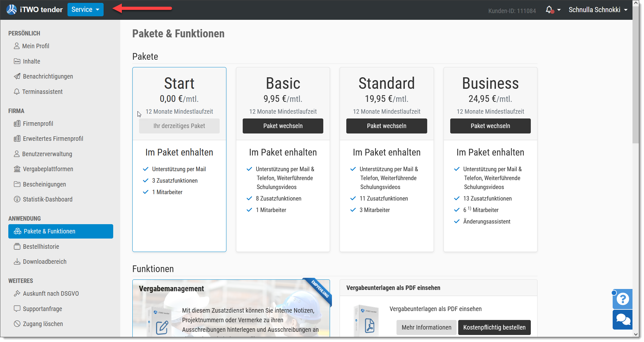Select Pakete & Funktionen menu item
This screenshot has width=644, height=342.
(x=61, y=231)
